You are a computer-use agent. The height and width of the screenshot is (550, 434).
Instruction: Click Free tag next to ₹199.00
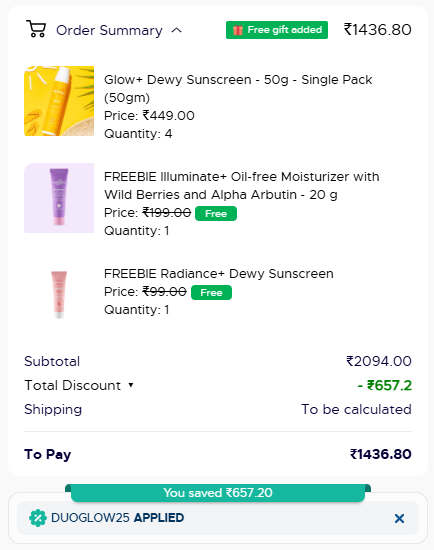216,214
